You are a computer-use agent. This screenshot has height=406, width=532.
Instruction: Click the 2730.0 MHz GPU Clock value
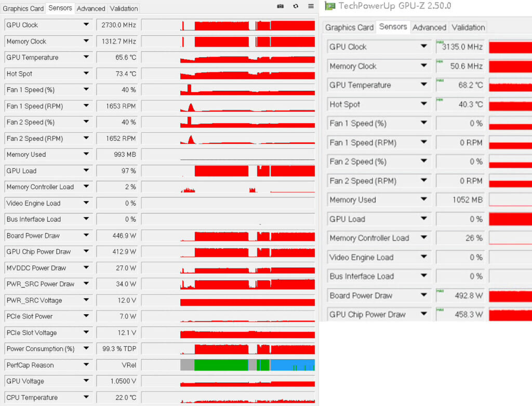click(x=117, y=25)
